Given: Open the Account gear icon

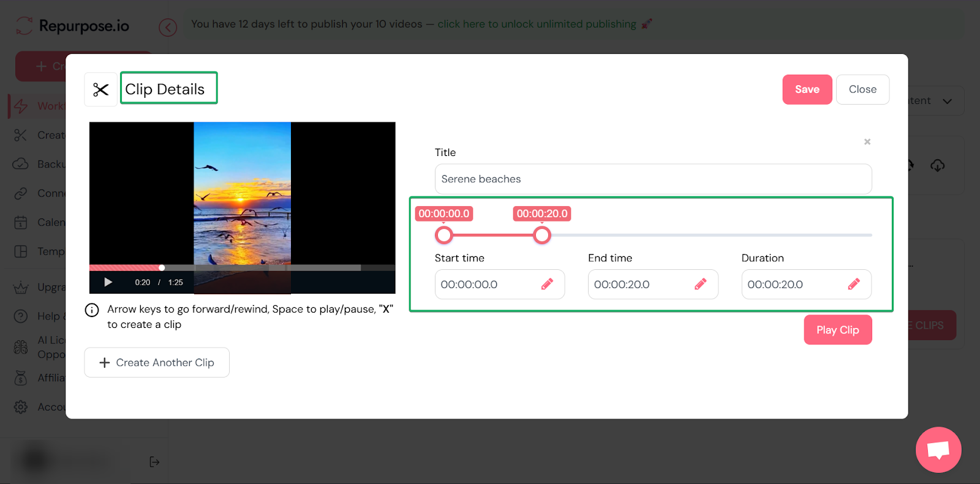Looking at the screenshot, I should point(21,407).
